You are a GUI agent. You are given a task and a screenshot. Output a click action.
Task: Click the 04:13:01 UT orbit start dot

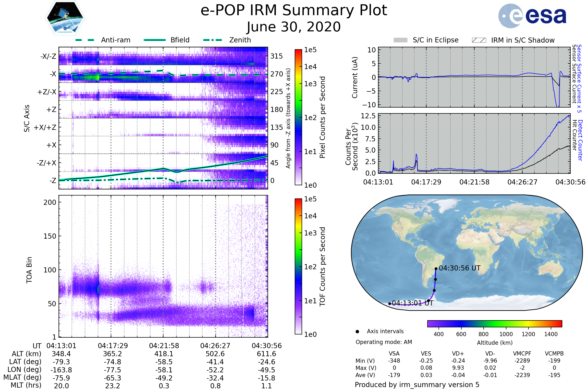click(x=390, y=304)
